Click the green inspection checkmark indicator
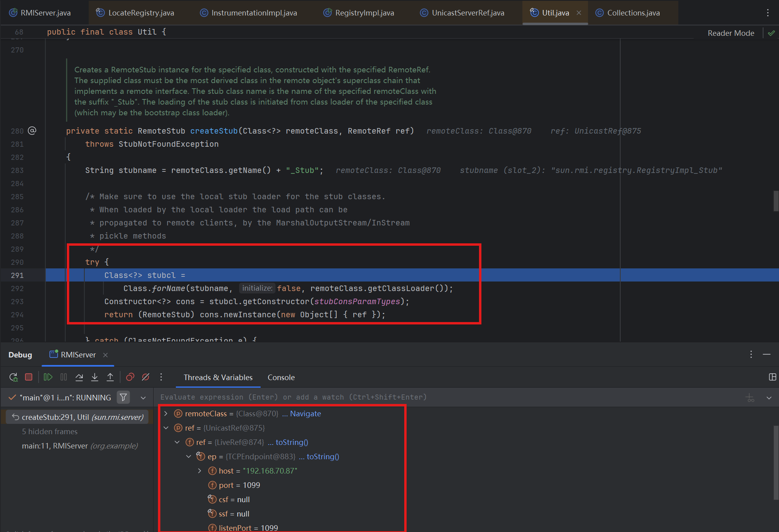 (771, 33)
